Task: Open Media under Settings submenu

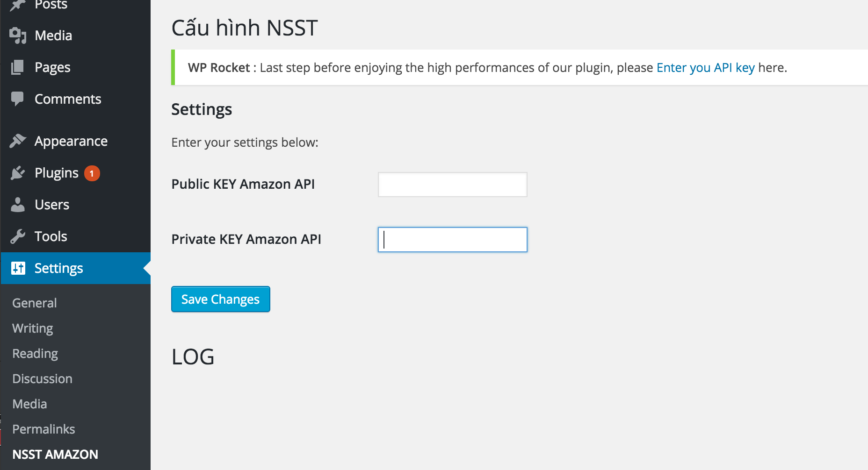Action: (x=29, y=404)
